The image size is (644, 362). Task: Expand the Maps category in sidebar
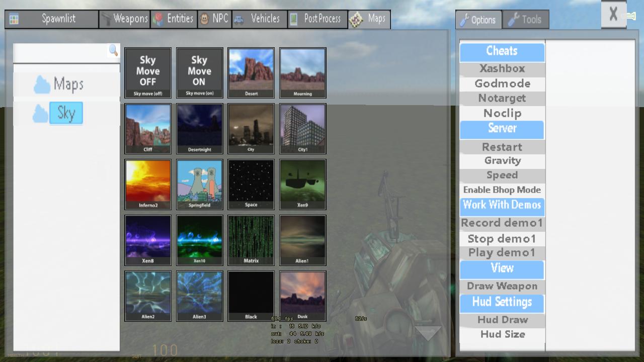click(x=68, y=84)
